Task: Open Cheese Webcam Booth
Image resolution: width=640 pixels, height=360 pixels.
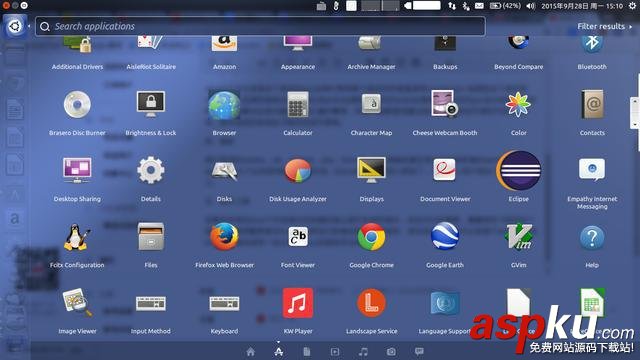Action: pyautogui.click(x=444, y=104)
